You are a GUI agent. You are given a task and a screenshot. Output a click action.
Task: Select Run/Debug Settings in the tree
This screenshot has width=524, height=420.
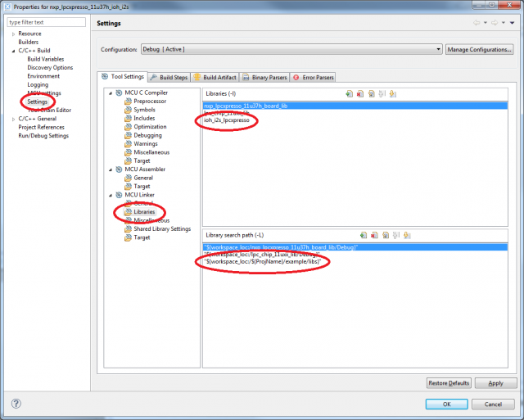[43, 136]
